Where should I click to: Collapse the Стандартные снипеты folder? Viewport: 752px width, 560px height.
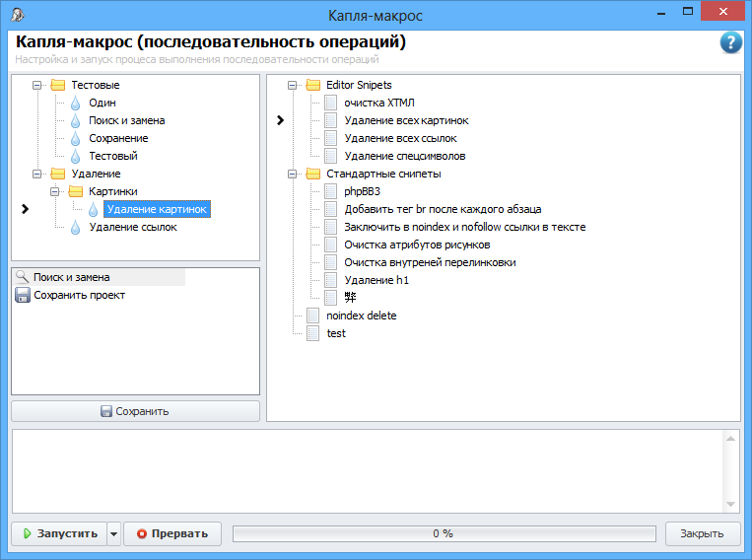pos(293,174)
